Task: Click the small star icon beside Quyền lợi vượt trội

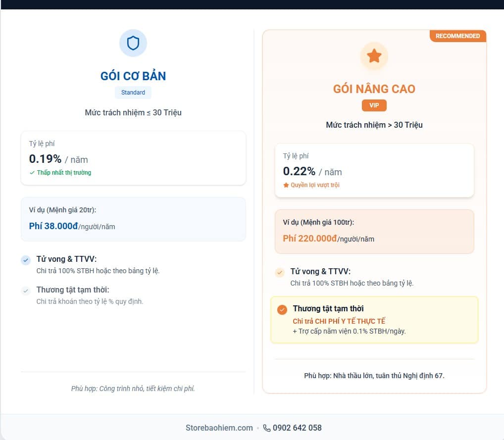Action: point(286,185)
